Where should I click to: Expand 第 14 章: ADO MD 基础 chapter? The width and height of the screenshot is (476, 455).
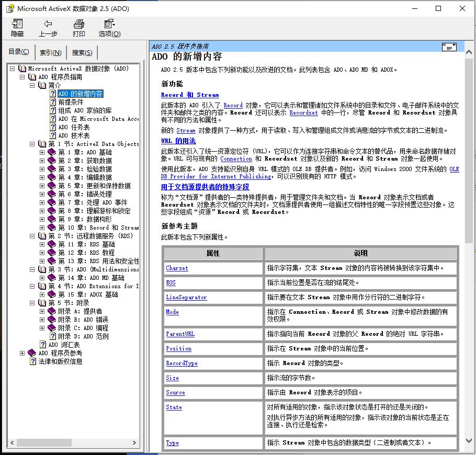click(42, 278)
